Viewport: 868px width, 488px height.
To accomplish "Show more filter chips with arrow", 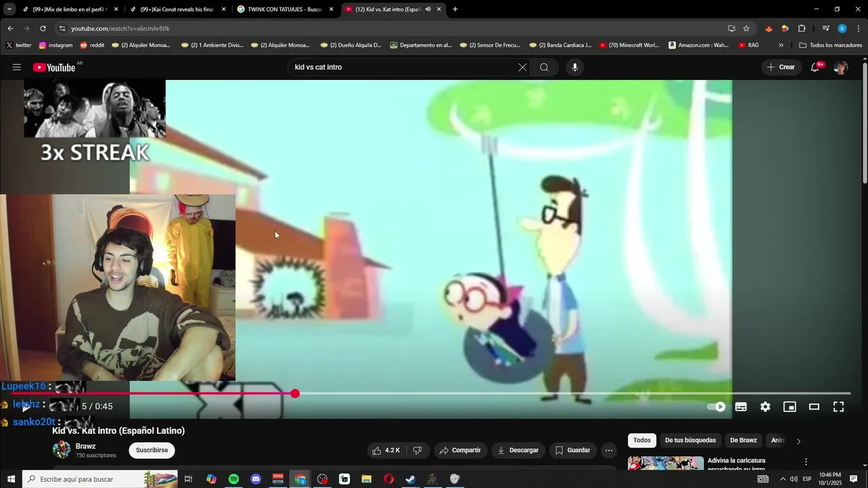I will [x=798, y=441].
